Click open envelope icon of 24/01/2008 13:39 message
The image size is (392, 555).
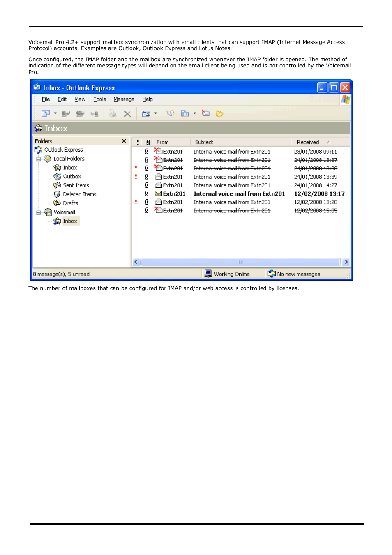[158, 177]
